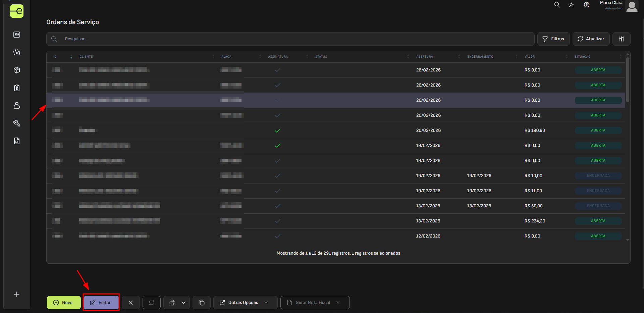The width and height of the screenshot is (644, 313).
Task: Sort by the Abertura column header
Action: click(425, 57)
